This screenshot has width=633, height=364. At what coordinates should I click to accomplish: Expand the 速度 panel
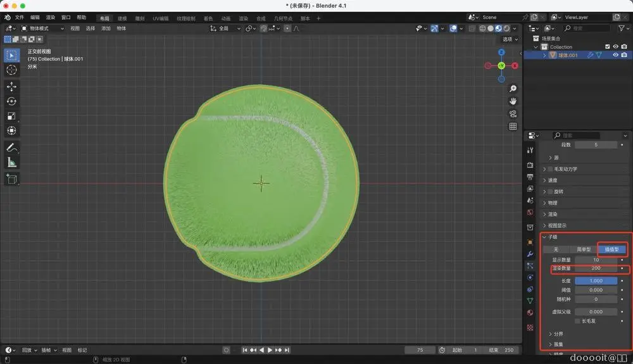coord(553,180)
